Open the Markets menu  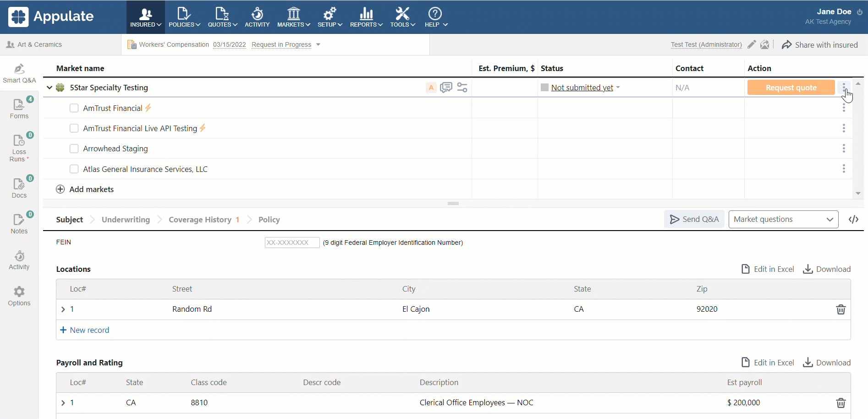(x=294, y=17)
